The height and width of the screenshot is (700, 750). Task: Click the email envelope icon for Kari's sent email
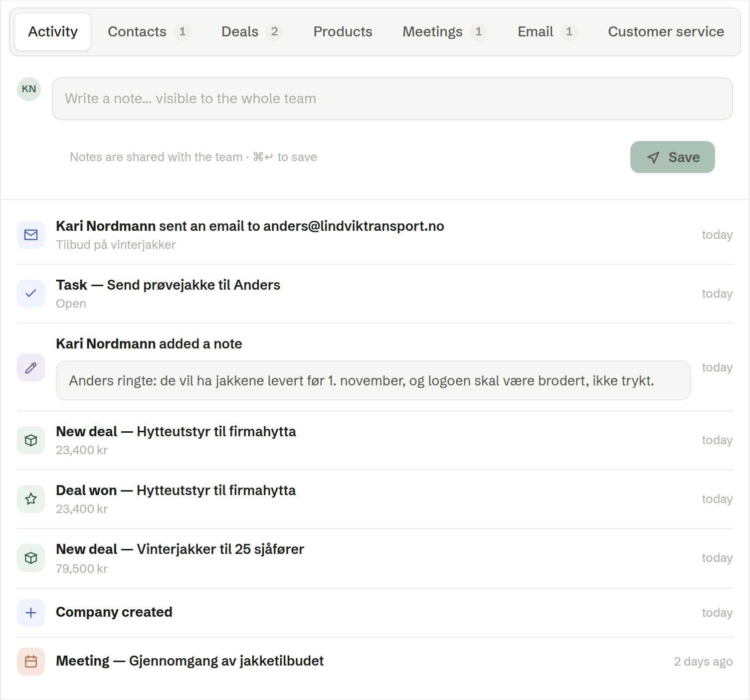[x=31, y=235]
